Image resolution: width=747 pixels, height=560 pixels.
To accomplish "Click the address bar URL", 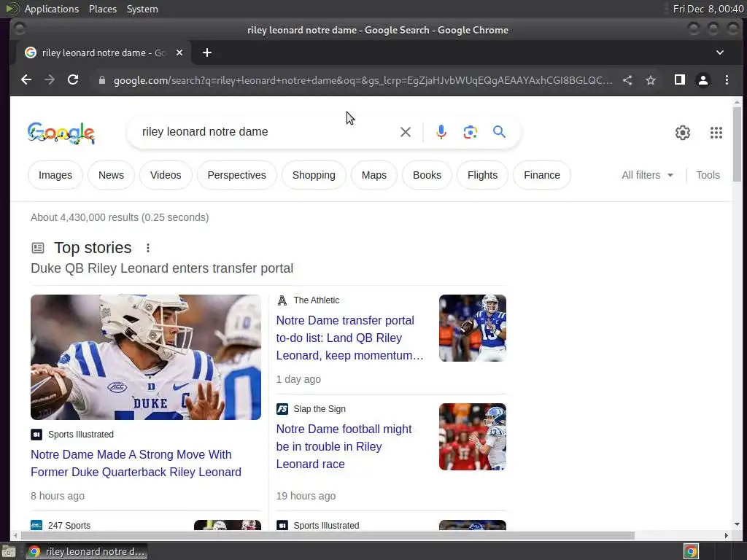I will click(x=363, y=80).
